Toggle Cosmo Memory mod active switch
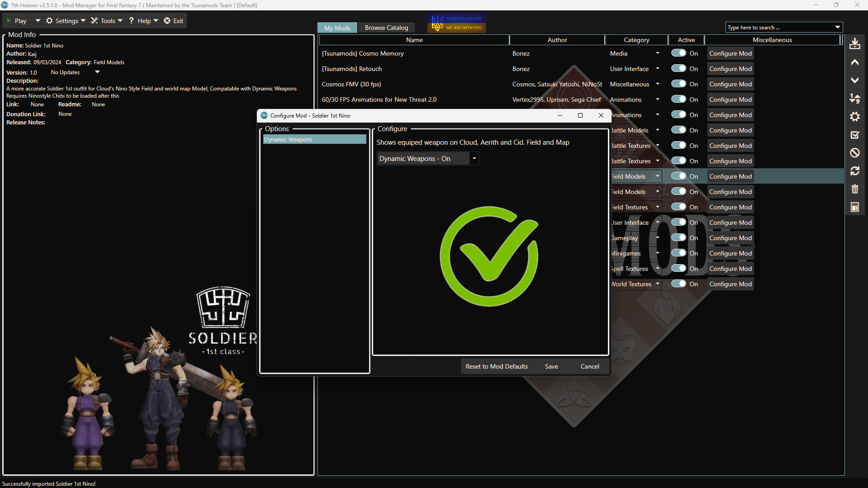Image resolution: width=868 pixels, height=488 pixels. [678, 53]
